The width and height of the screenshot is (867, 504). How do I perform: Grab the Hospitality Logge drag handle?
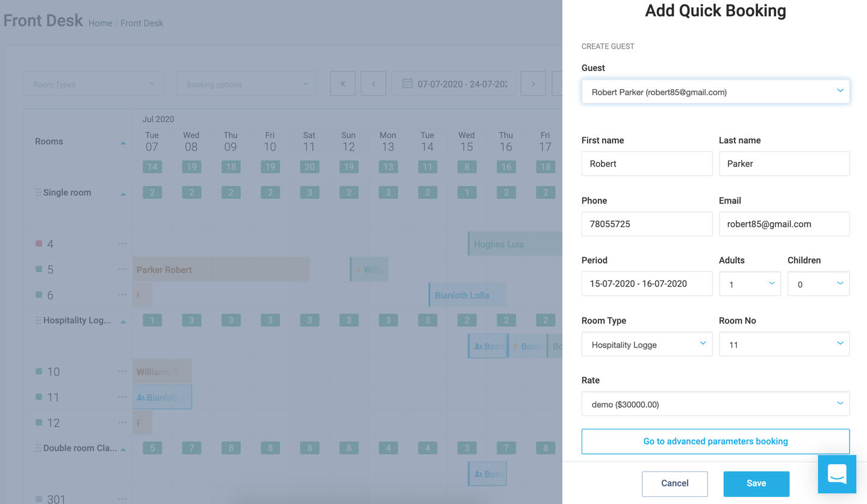(x=39, y=320)
